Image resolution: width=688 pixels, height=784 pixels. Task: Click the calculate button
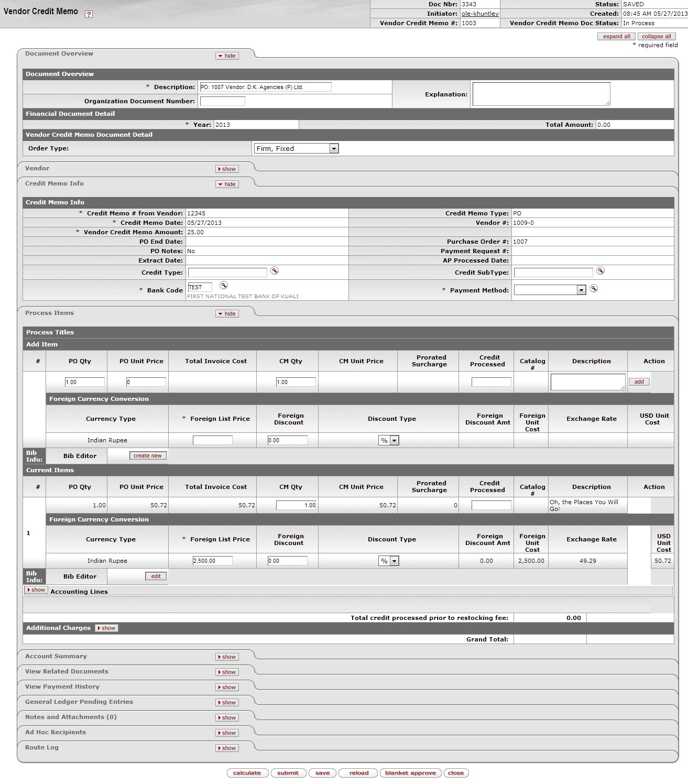pyautogui.click(x=247, y=773)
